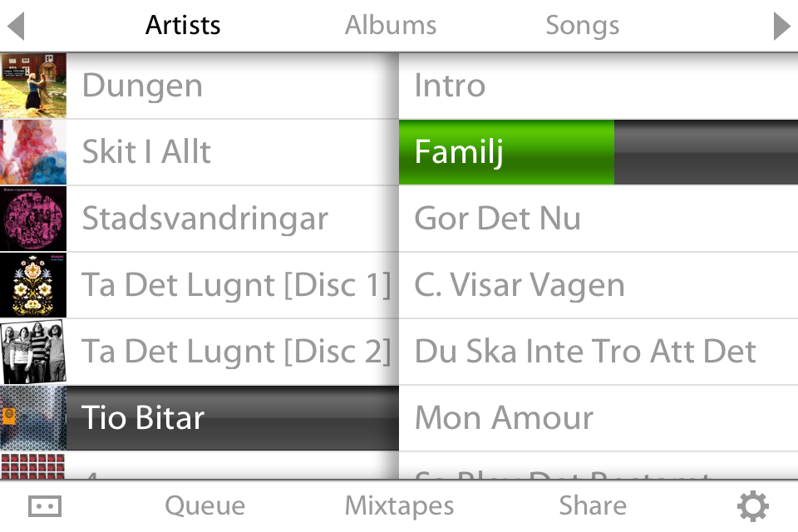Click the Stadsvandringar album artwork
798x532 pixels.
pos(33,219)
